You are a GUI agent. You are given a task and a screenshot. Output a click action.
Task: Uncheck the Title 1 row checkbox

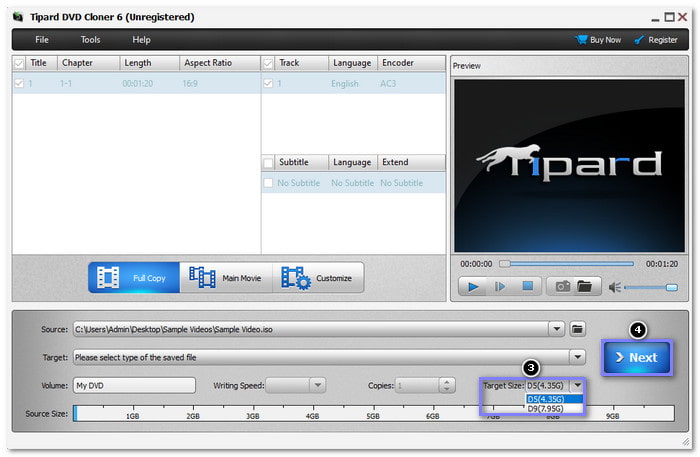coord(19,83)
